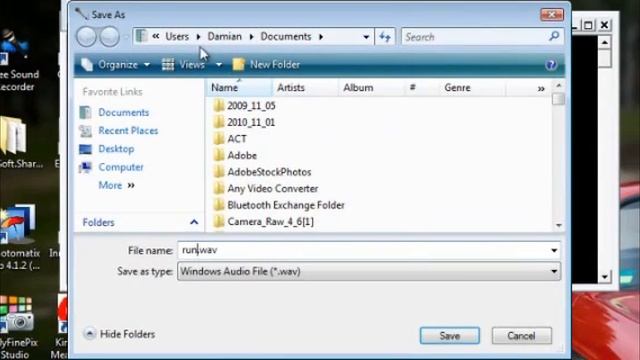Select the AdobeStockPhotos folder name
Image resolution: width=640 pixels, height=360 pixels.
[269, 172]
